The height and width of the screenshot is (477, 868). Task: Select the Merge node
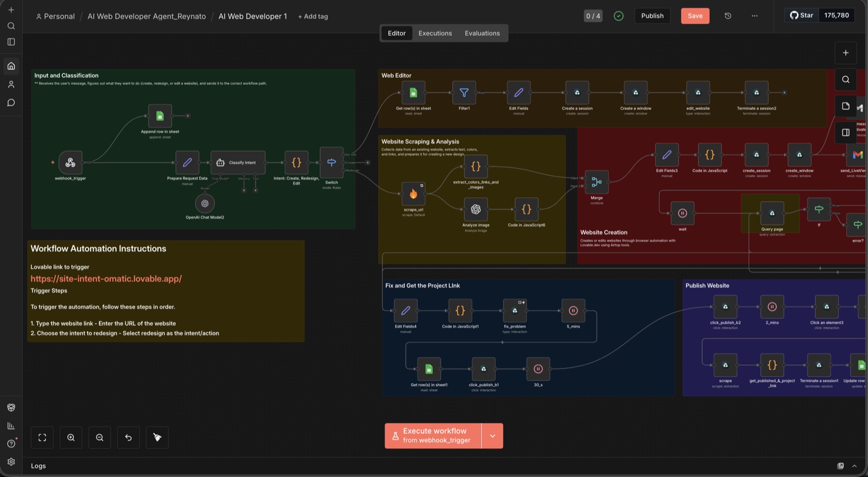click(597, 182)
